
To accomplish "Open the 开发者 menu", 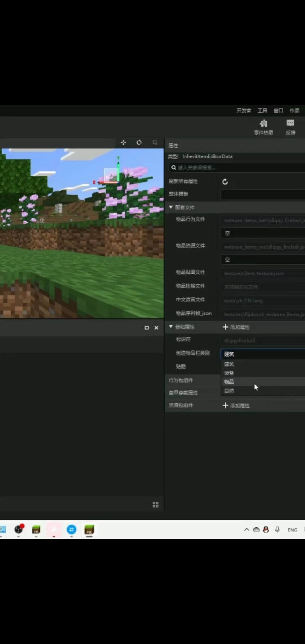I will [243, 110].
